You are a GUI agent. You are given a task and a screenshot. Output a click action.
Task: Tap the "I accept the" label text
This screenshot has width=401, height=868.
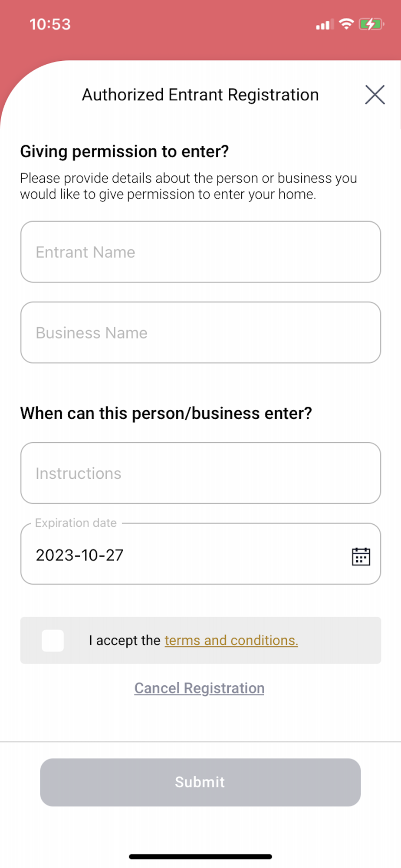[x=125, y=641]
